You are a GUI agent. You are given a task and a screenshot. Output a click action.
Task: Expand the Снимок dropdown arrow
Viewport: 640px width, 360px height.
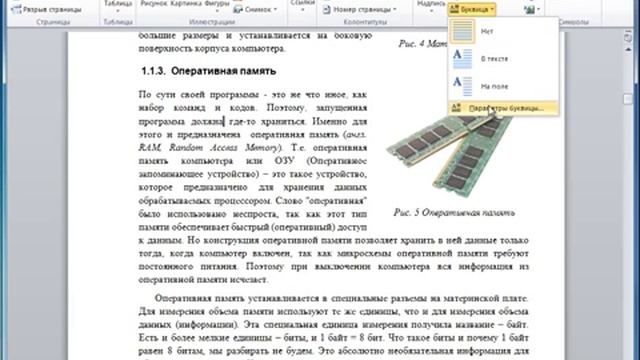pos(275,9)
